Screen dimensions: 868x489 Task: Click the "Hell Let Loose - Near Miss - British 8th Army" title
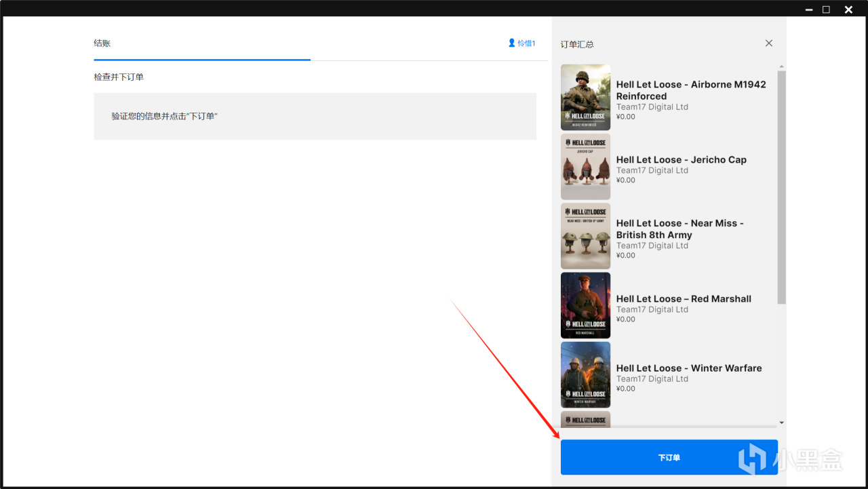click(680, 229)
